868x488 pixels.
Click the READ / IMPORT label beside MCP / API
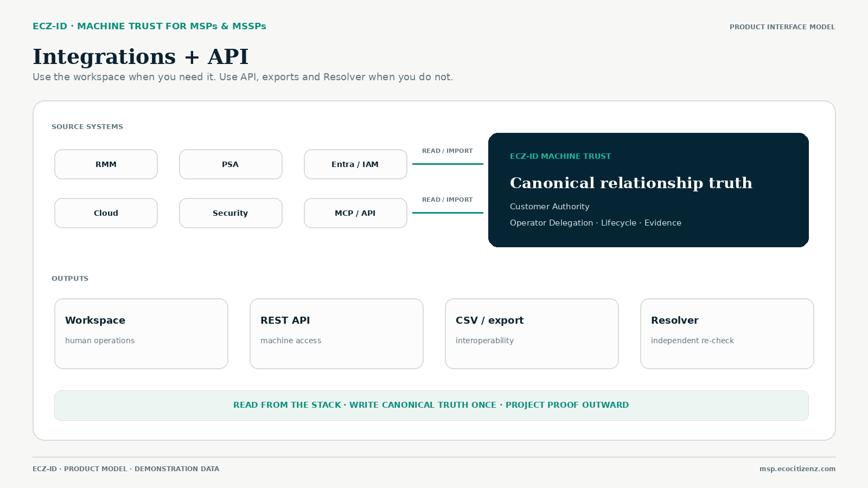coord(448,200)
